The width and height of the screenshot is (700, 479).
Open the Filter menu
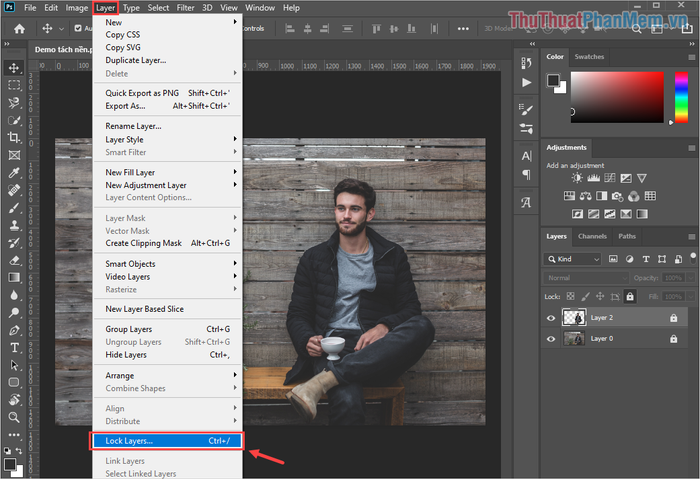coord(185,8)
